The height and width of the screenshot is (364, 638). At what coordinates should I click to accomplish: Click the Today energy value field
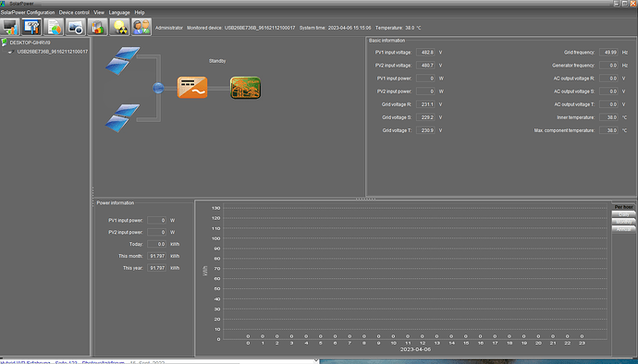(x=156, y=245)
